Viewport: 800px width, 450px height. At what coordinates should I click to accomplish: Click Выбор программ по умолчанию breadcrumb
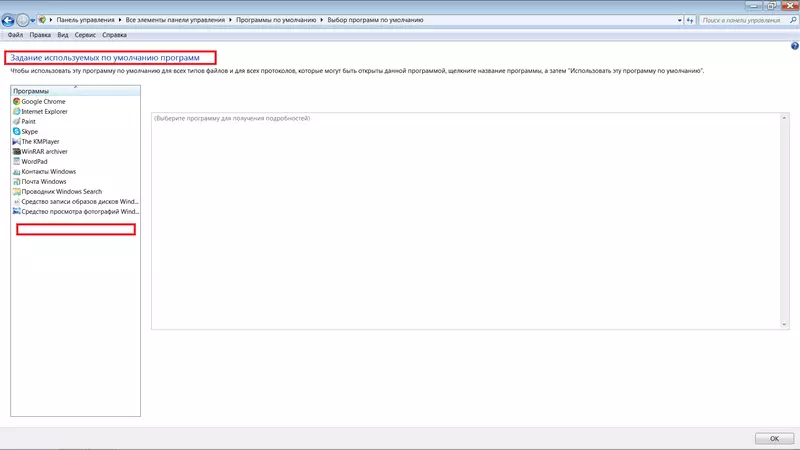[x=375, y=20]
